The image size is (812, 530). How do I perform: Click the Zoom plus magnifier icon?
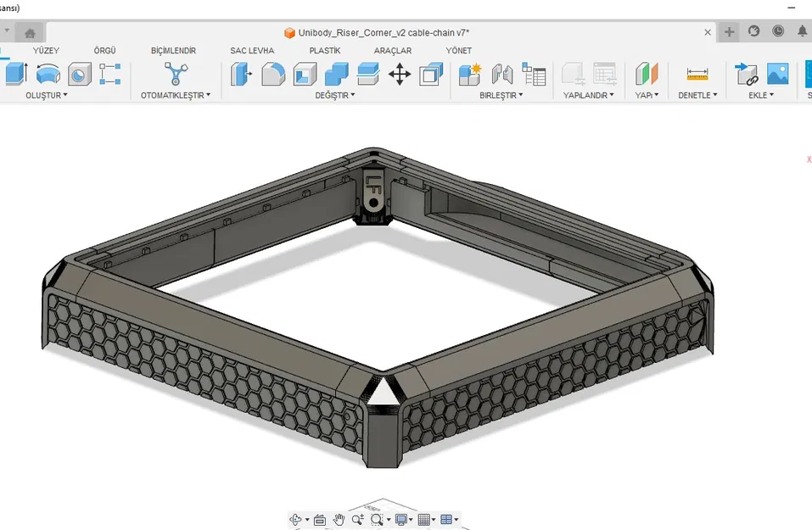[357, 519]
